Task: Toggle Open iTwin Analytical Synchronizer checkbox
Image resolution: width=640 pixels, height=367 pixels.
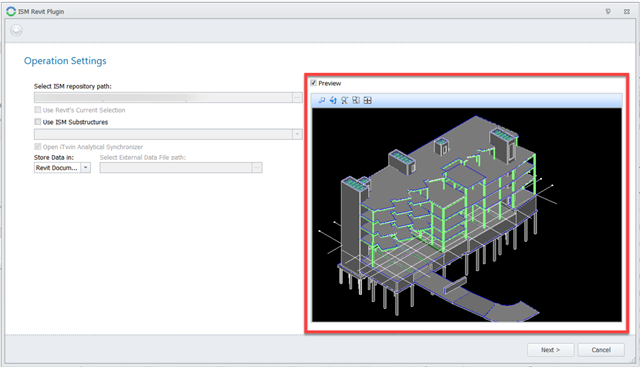Action: (38, 147)
